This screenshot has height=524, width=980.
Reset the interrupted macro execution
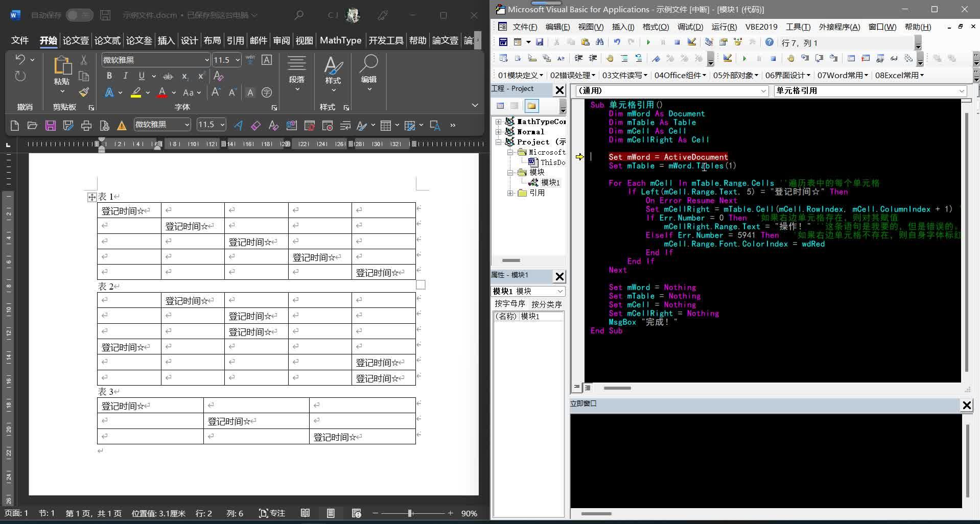(678, 43)
